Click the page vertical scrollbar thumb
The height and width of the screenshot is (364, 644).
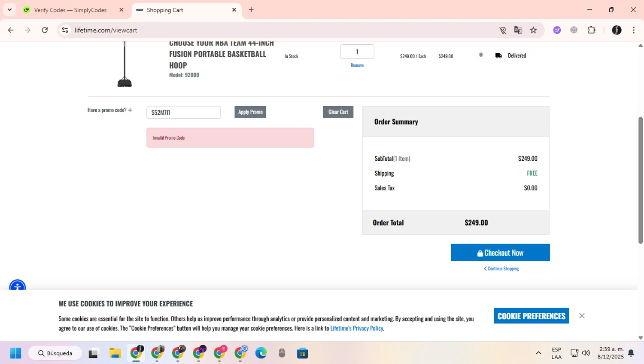click(x=641, y=180)
